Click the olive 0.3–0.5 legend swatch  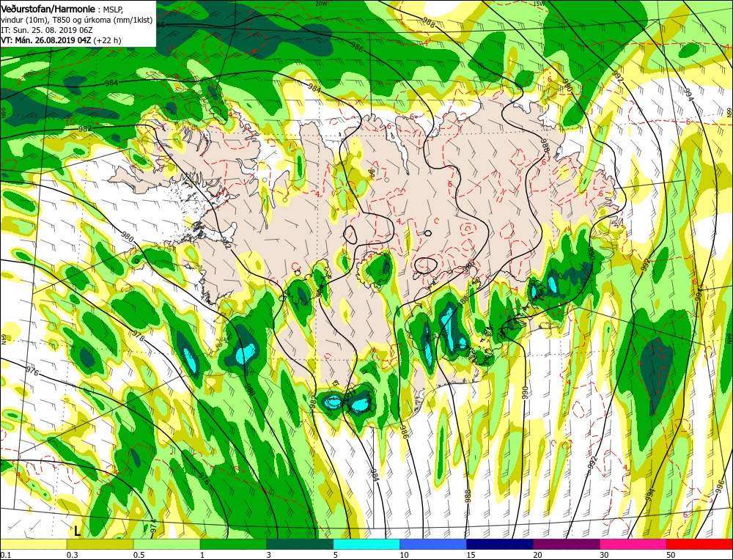click(100, 544)
